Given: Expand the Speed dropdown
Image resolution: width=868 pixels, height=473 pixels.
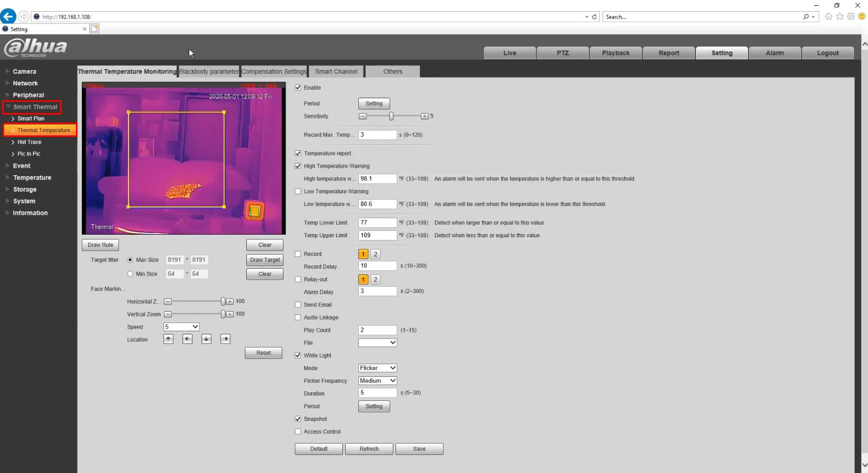Looking at the screenshot, I should click(x=181, y=327).
